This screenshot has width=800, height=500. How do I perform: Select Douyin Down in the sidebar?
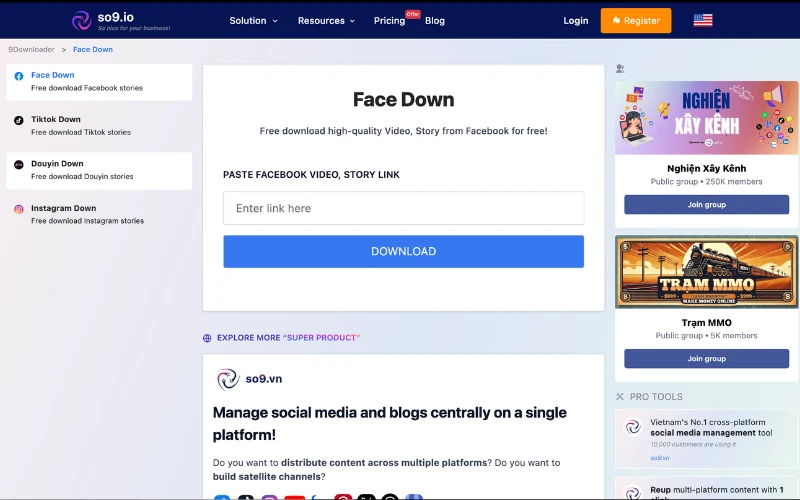tap(99, 170)
